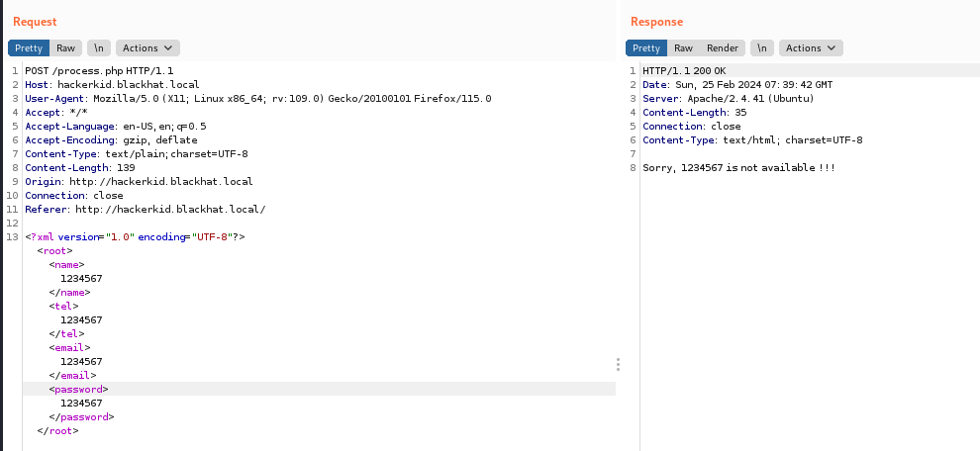Click the 1234567 value under email
This screenshot has height=451, width=980.
tap(81, 361)
